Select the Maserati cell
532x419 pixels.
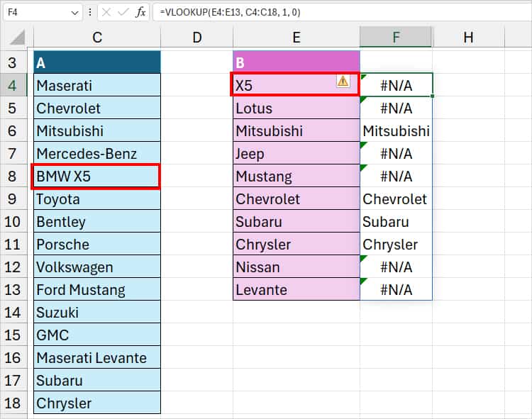click(97, 85)
